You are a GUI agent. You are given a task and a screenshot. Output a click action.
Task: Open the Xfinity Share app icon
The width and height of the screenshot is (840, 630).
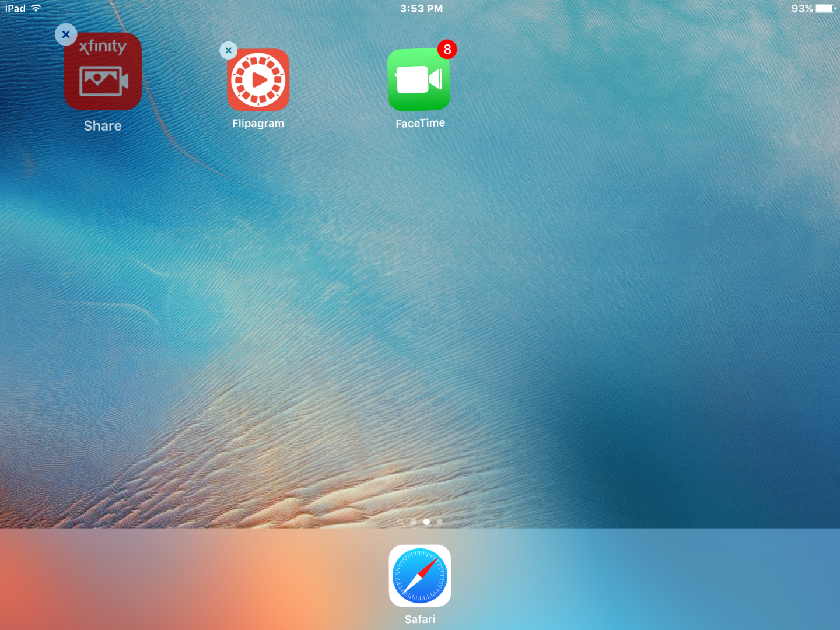[103, 71]
